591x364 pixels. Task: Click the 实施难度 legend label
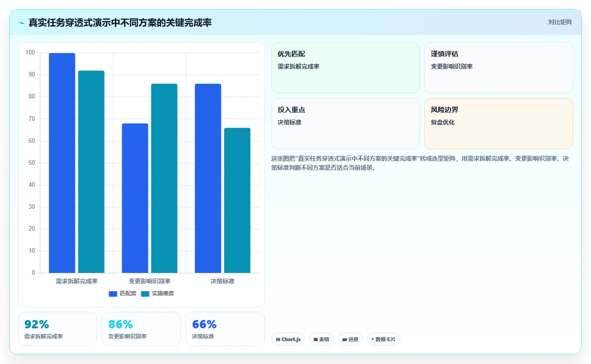[163, 293]
